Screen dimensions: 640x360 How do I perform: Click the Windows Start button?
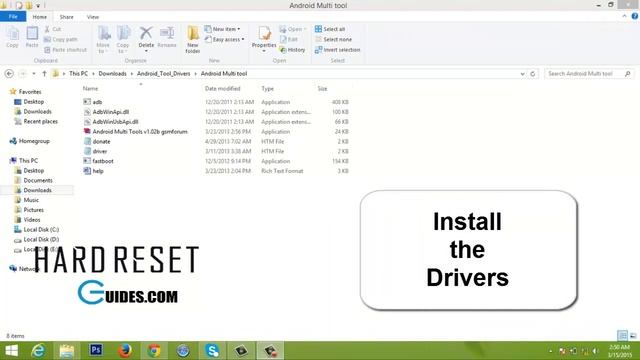coord(11,350)
